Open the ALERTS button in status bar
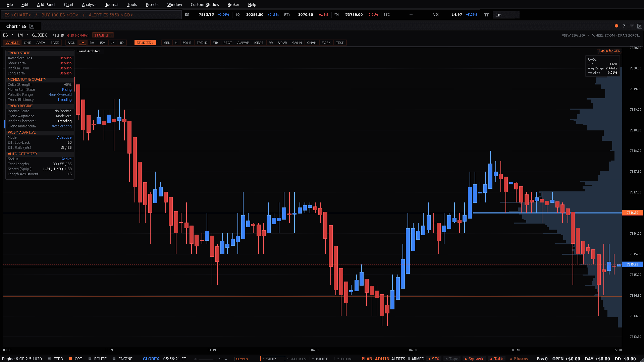Image resolution: width=644 pixels, height=362 pixels. coord(297,359)
